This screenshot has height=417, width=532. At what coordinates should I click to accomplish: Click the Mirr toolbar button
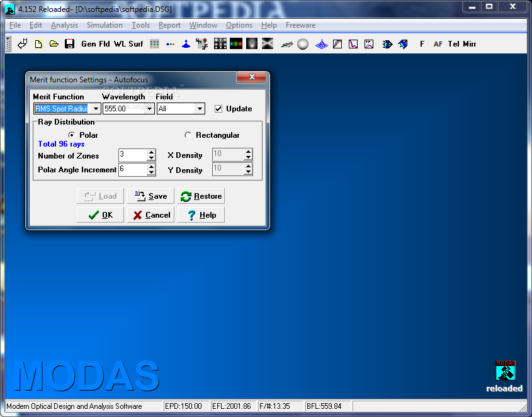tap(470, 44)
